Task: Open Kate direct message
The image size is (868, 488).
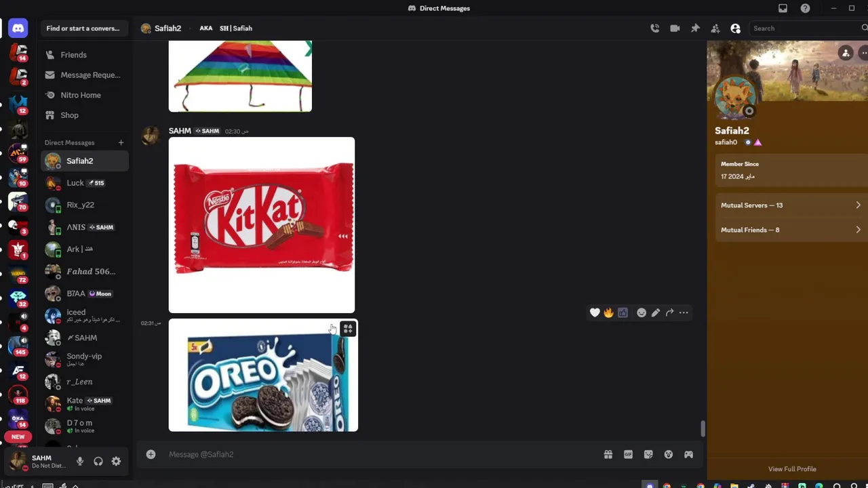Action: [85, 404]
